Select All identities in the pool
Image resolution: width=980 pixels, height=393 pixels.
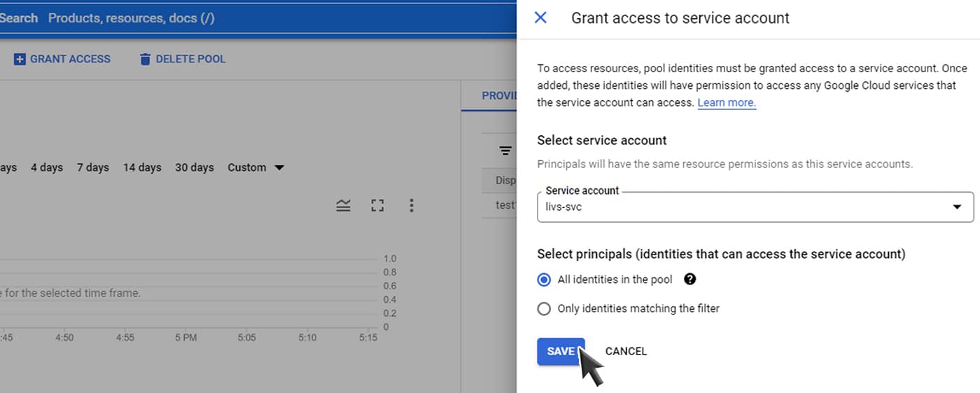[544, 280]
